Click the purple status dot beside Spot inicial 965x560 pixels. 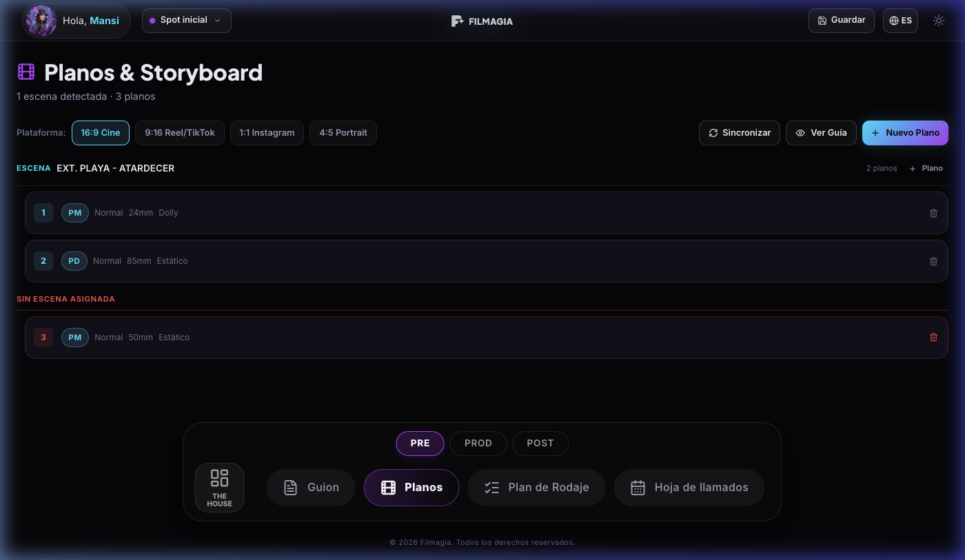point(152,20)
